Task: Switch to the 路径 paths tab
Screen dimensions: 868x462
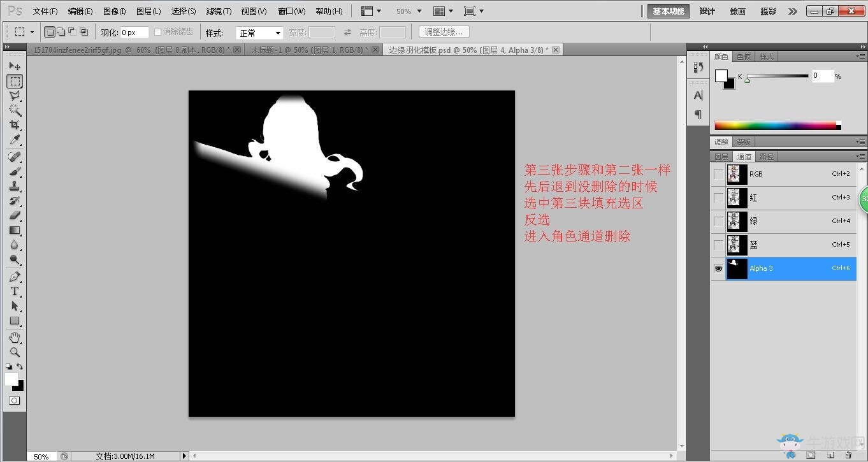Action: click(x=766, y=157)
